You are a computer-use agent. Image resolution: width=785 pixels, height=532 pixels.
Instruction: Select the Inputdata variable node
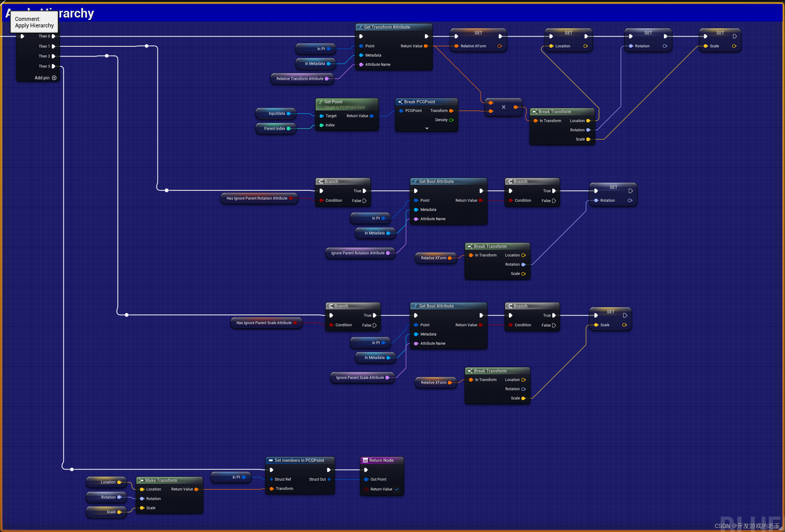(x=276, y=113)
